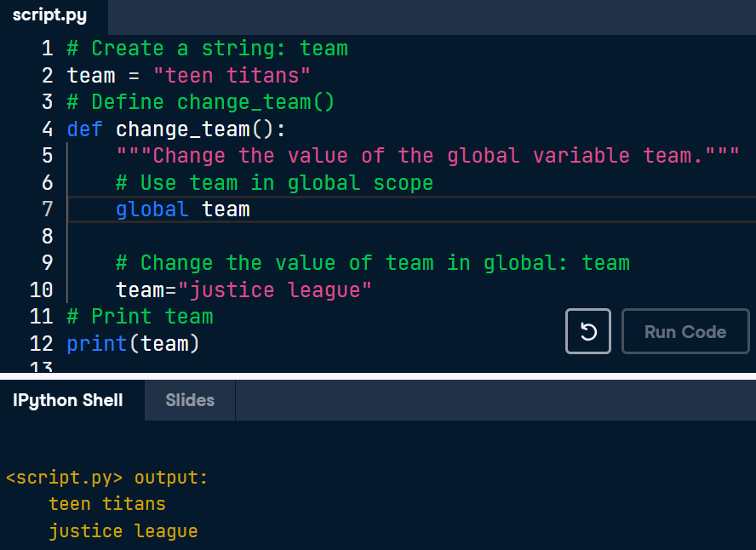Click line number 10 in gutter
756x550 pixels.
(41, 289)
